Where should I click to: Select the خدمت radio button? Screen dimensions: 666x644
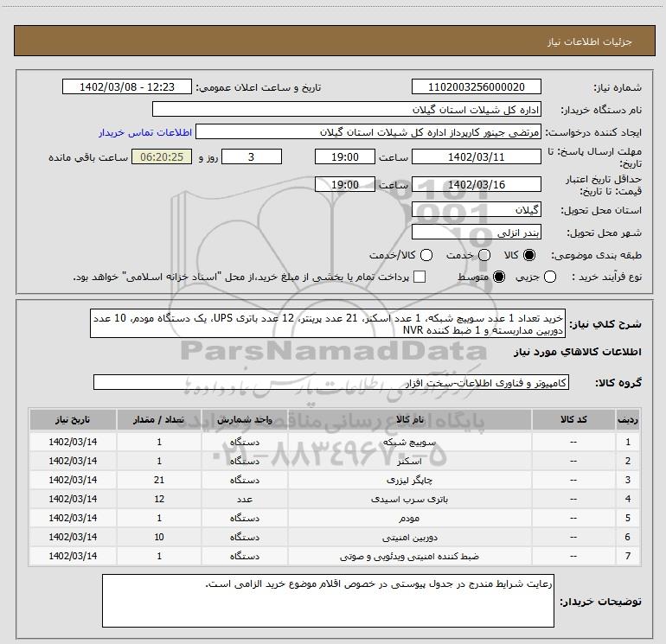click(484, 255)
